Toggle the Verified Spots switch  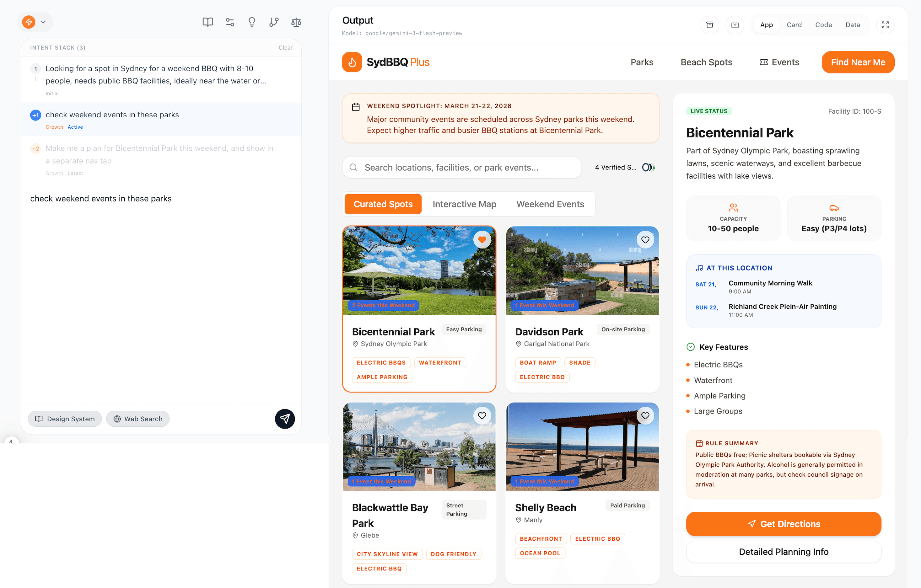648,167
